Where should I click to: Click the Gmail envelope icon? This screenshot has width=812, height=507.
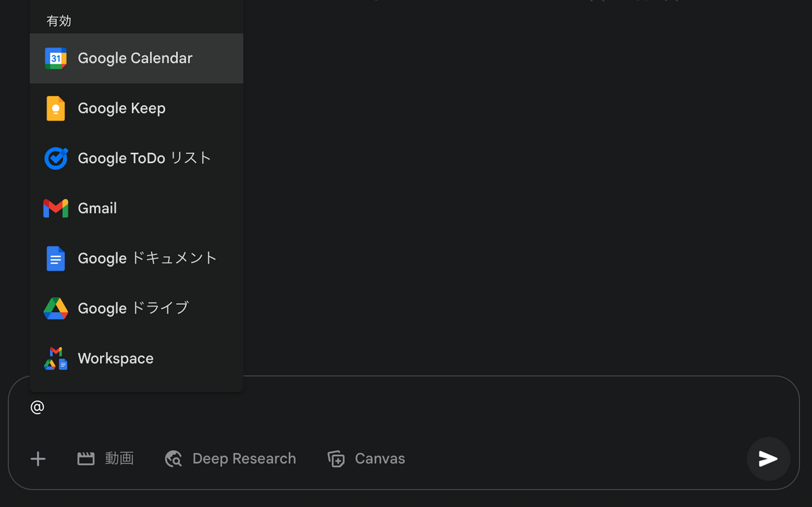55,208
